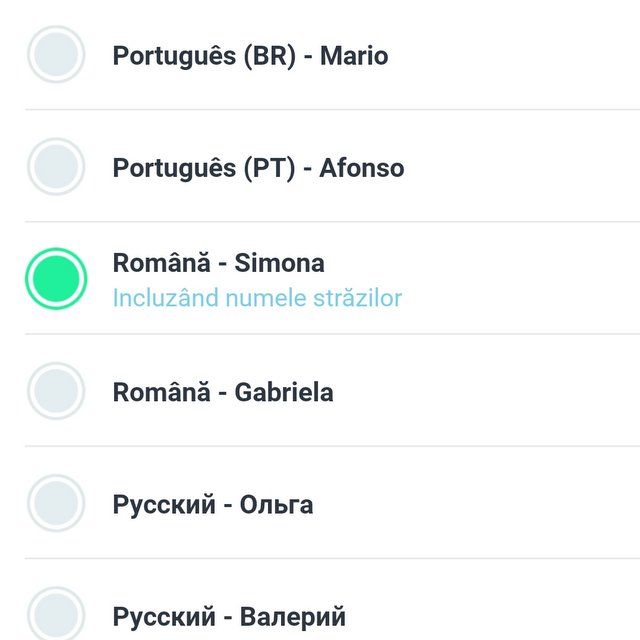Screen dimensions: 640x640
Task: Click the "Română - Simona" voice title
Action: tap(218, 263)
